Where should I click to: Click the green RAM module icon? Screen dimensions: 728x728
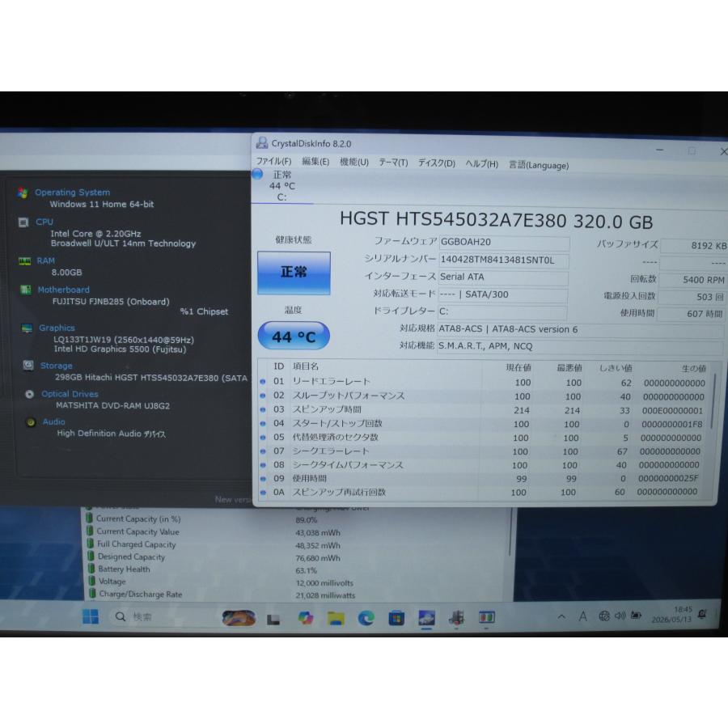click(24, 261)
